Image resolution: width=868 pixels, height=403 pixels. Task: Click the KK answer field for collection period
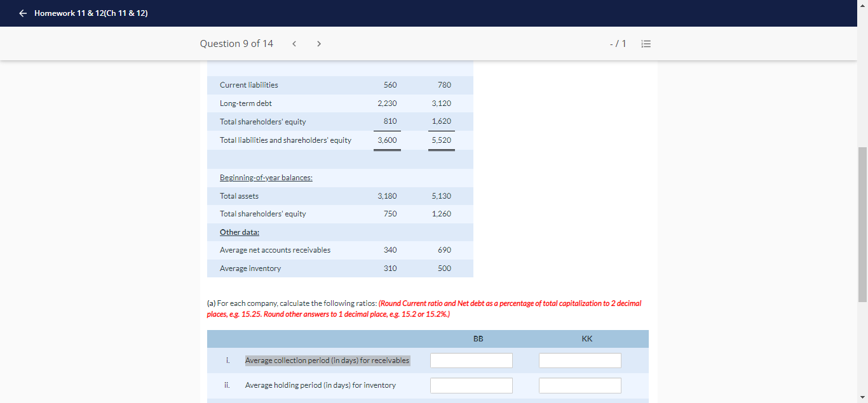tap(580, 360)
